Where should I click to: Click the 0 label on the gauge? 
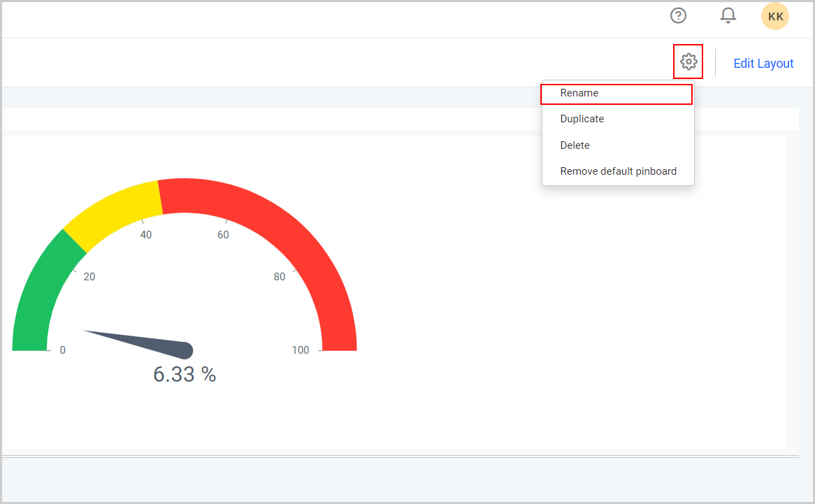click(62, 350)
